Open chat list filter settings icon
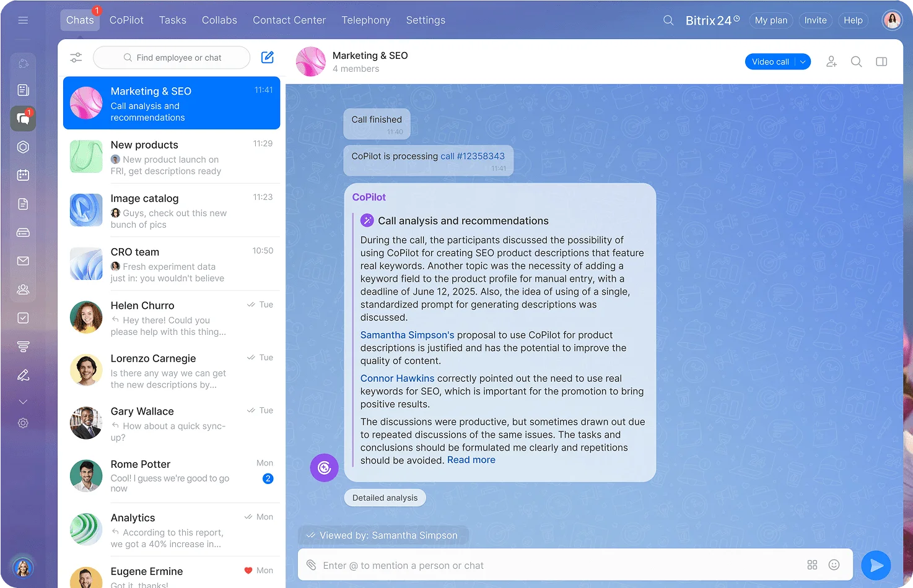Viewport: 913px width, 588px height. pyautogui.click(x=76, y=58)
